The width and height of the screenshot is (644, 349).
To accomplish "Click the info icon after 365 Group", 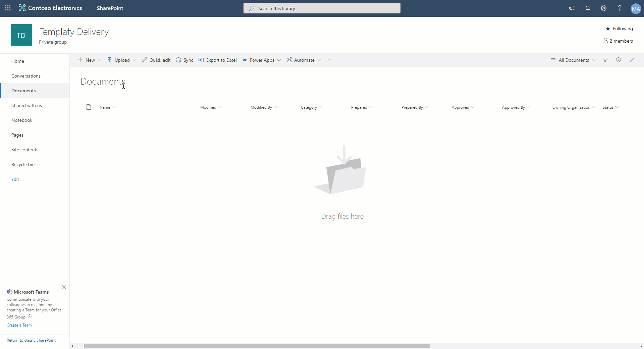I will point(30,316).
